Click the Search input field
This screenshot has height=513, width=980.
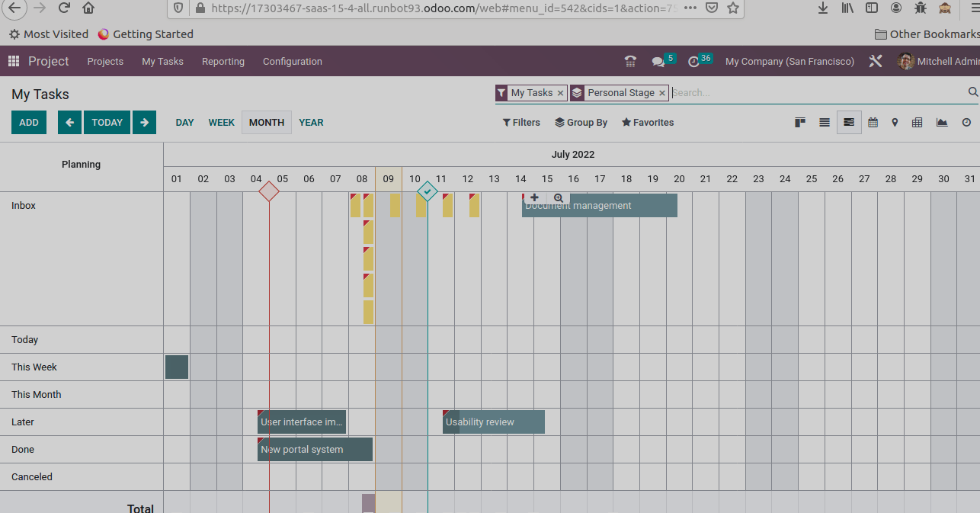point(818,92)
